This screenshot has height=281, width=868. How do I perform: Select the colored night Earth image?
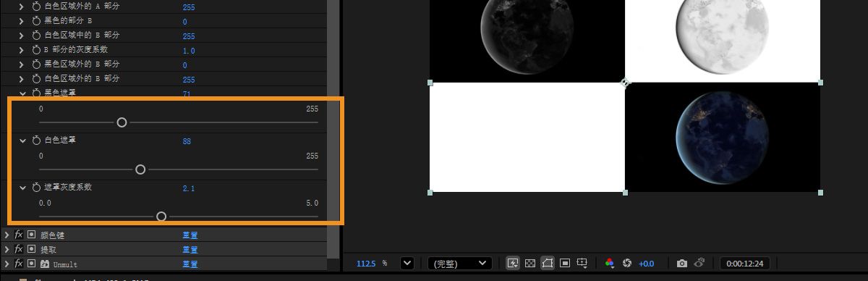click(723, 137)
